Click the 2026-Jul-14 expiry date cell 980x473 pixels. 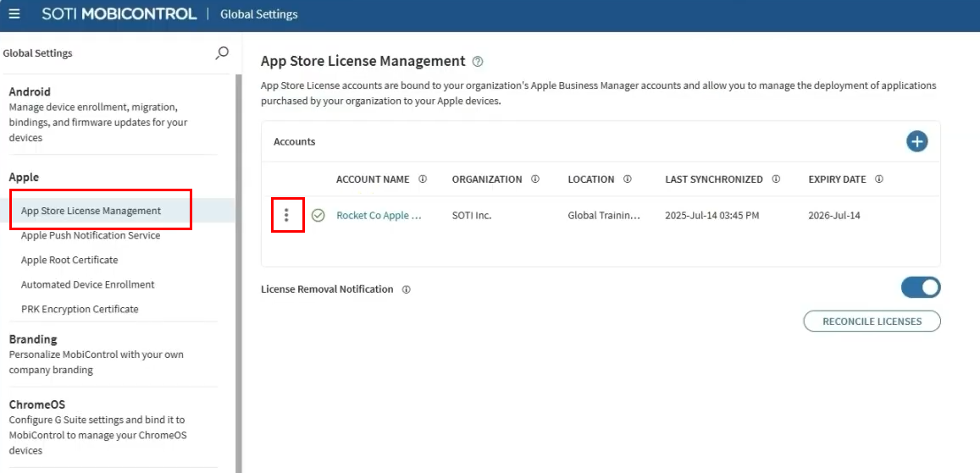click(x=833, y=215)
